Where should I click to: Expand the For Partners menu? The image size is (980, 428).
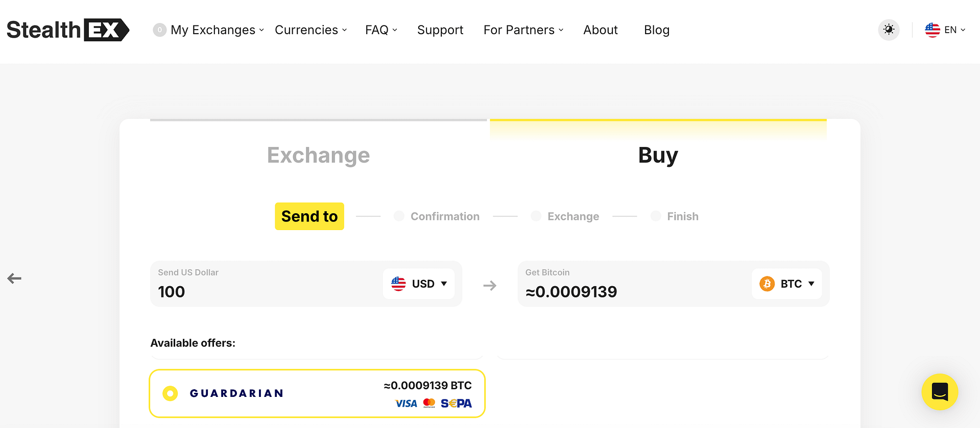coord(523,30)
